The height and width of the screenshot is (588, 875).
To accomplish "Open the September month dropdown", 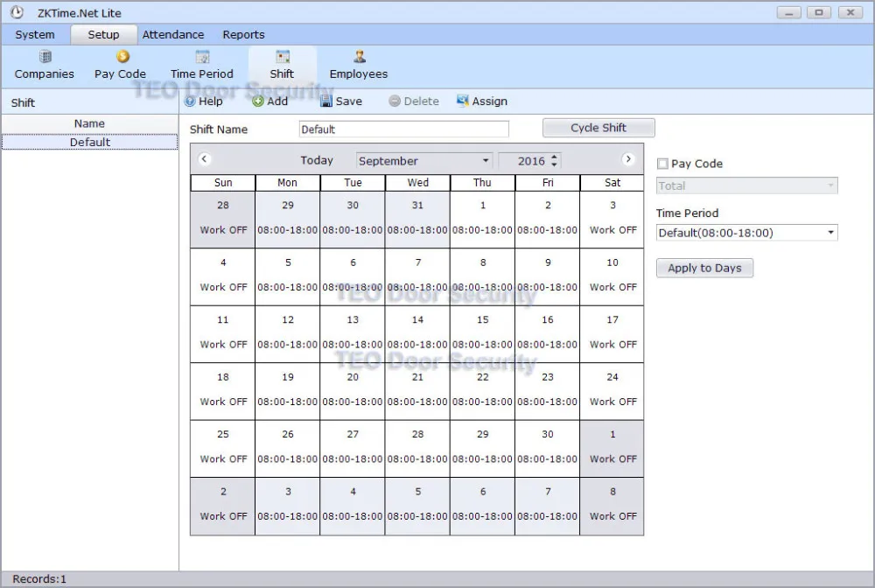I will (424, 161).
